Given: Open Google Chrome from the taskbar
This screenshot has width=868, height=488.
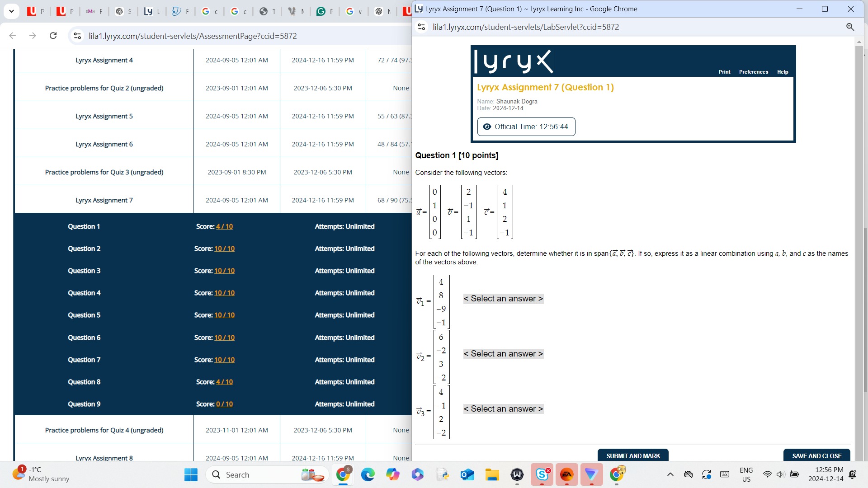Looking at the screenshot, I should click(x=343, y=474).
